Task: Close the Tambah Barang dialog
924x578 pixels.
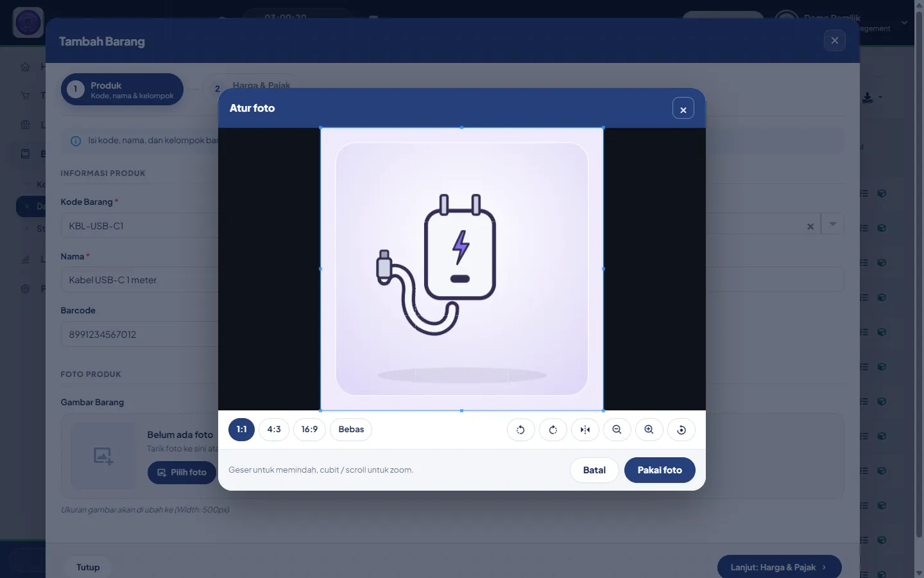Action: [x=835, y=40]
